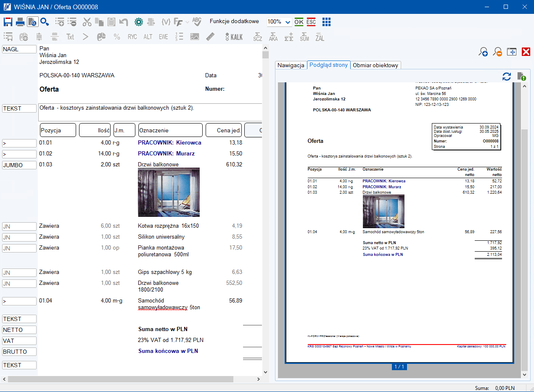Open settings with the green gear icon

(x=139, y=22)
